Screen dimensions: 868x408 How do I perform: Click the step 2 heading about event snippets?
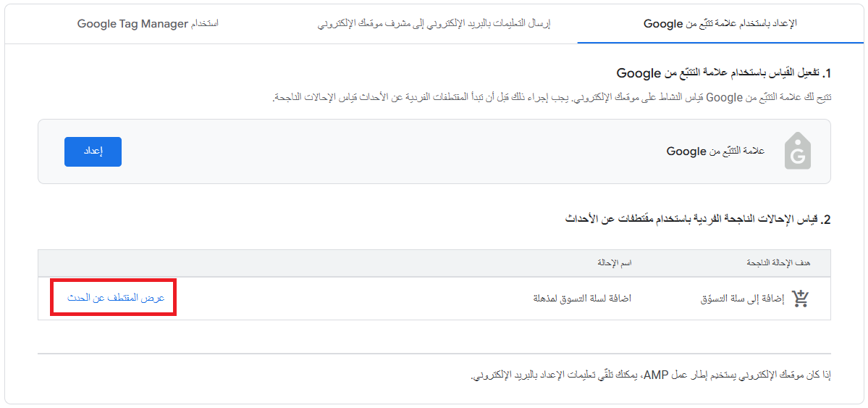(x=698, y=219)
